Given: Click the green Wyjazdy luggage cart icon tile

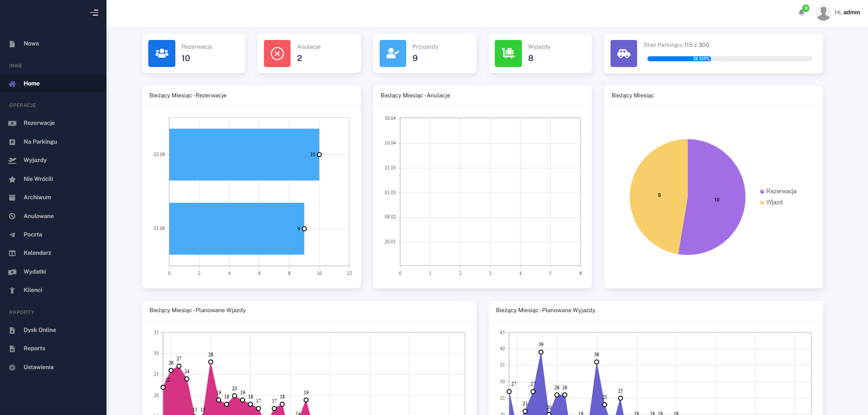Looking at the screenshot, I should click(x=508, y=53).
